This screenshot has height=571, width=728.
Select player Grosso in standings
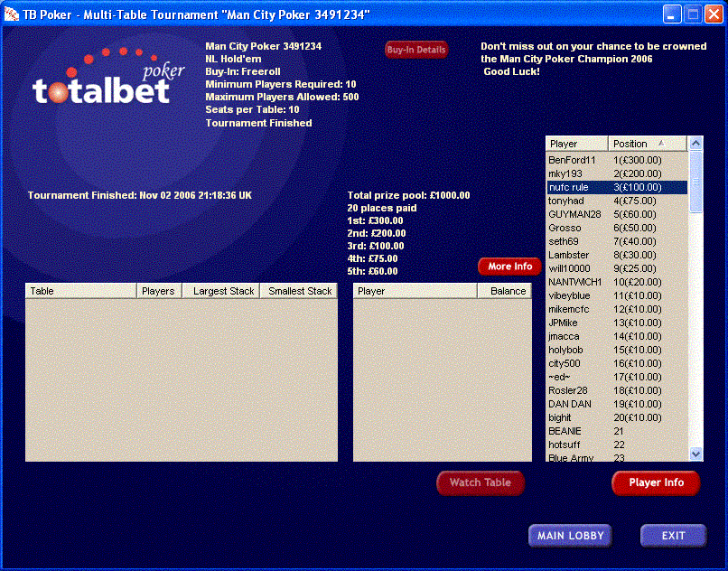(565, 228)
